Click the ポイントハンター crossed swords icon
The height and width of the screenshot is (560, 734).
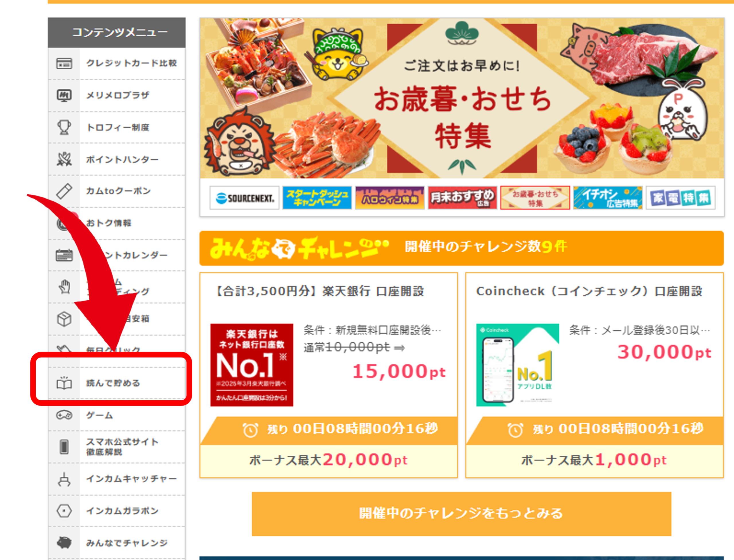(x=64, y=159)
